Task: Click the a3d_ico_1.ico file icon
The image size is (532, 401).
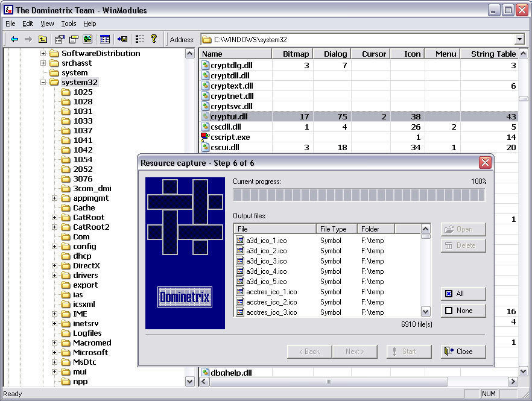Action: pyautogui.click(x=240, y=241)
